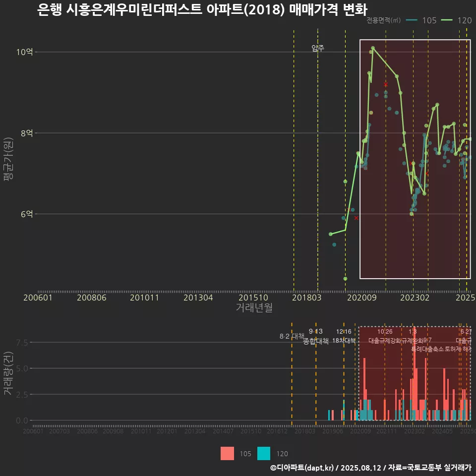Click the red X marker just below the 6억 line
Image resolution: width=476 pixels, height=476 pixels.
click(357, 218)
